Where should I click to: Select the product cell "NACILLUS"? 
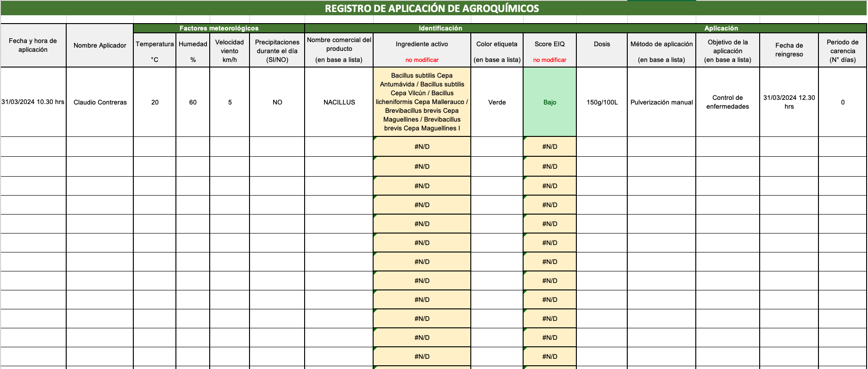pos(339,102)
